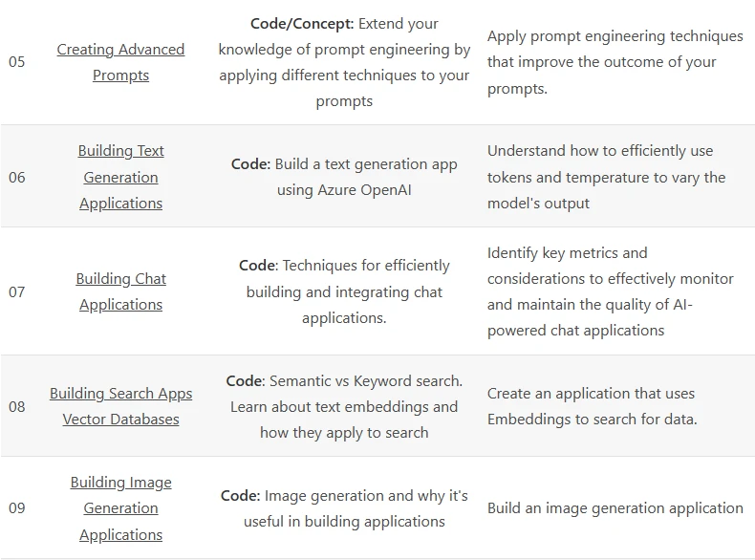Viewport: 755px width, 560px height.
Task: Click lesson number 08 cell
Action: [x=17, y=406]
